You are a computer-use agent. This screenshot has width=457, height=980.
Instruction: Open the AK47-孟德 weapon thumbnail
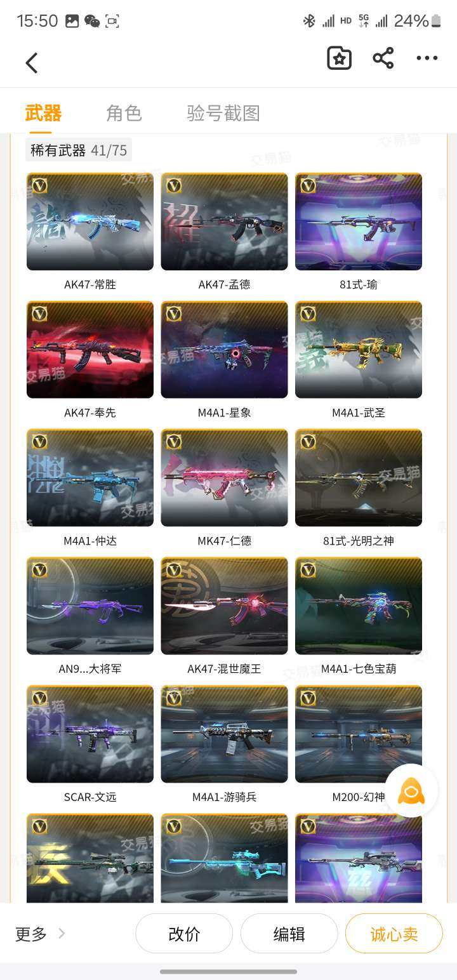coord(224,222)
